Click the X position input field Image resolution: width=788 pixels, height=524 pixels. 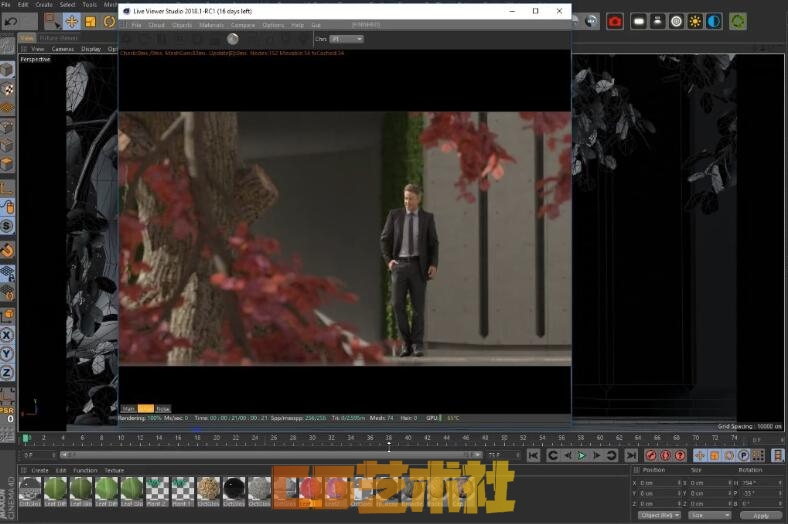point(659,483)
